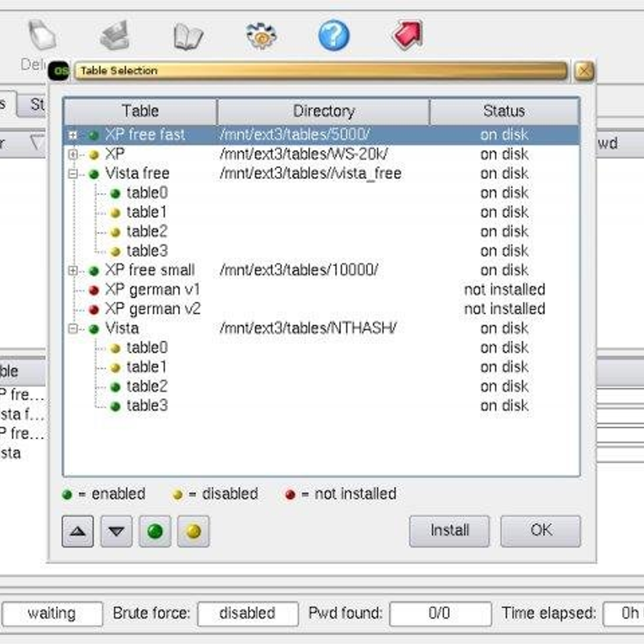This screenshot has width=644, height=644.
Task: Expand the XP free small tree node
Action: [73, 270]
